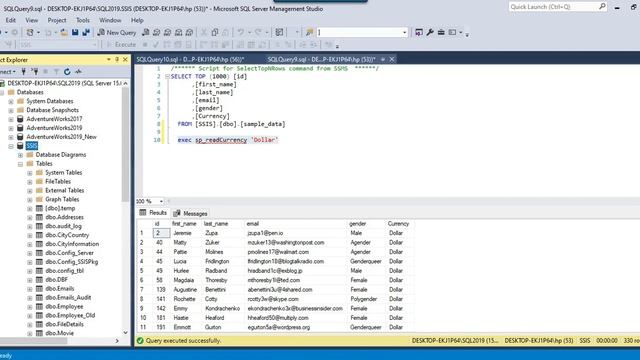Open the toolbox icon in toolbar
The height and width of the screenshot is (360, 640).
[x=441, y=32]
